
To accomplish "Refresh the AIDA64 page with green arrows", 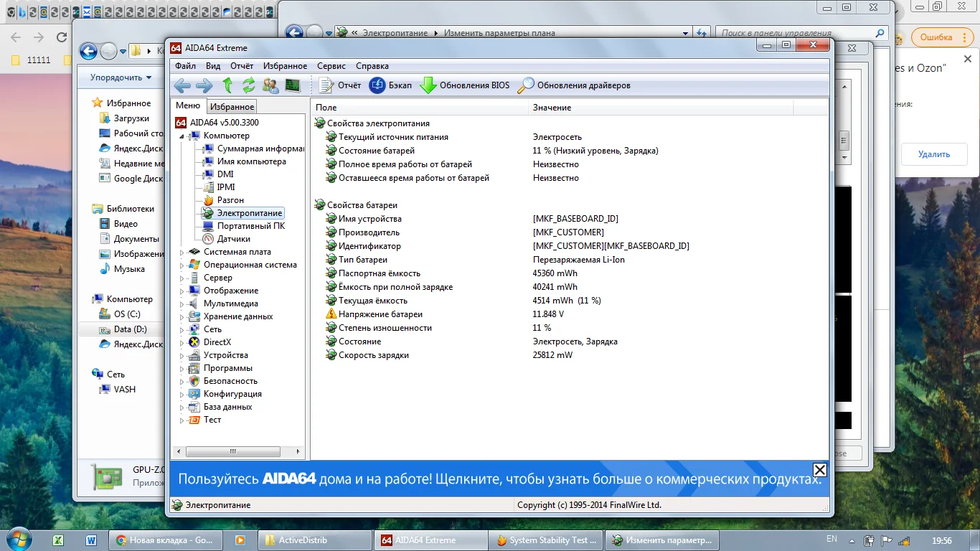I will pos(248,85).
